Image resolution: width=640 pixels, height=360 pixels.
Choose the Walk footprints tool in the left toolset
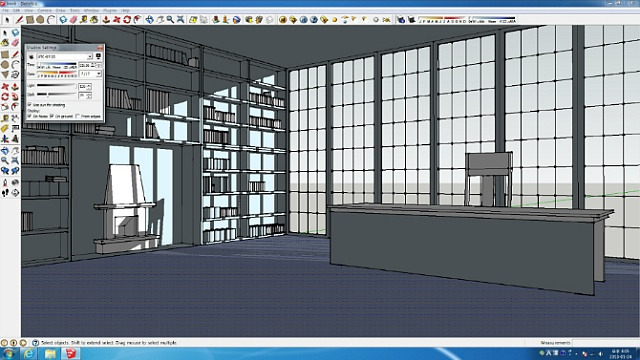tap(5, 193)
